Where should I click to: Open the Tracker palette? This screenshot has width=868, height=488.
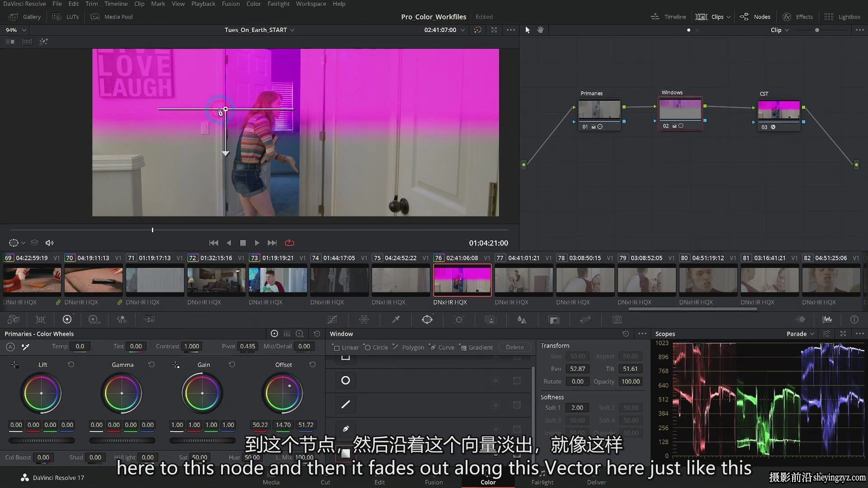pyautogui.click(x=459, y=319)
